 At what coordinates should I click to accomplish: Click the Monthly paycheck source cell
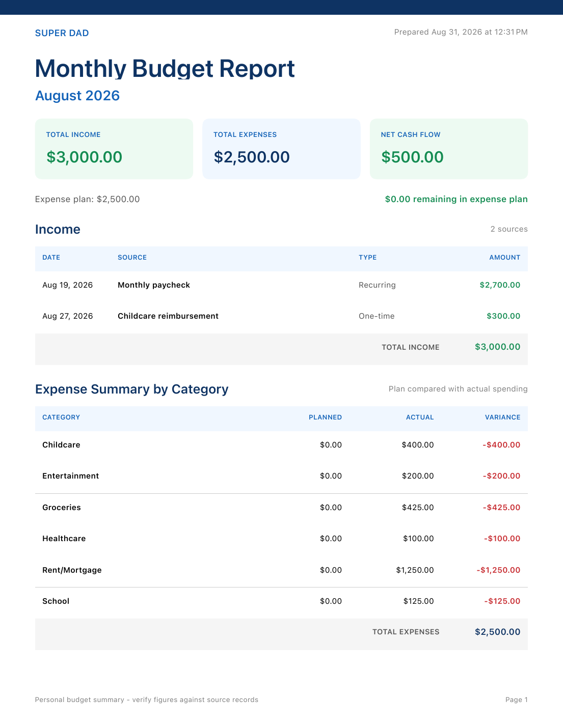[x=153, y=285]
